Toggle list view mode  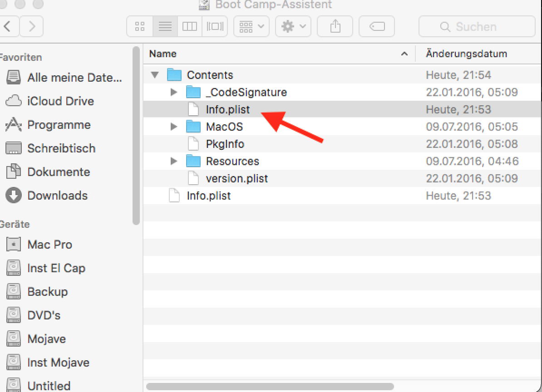click(165, 27)
